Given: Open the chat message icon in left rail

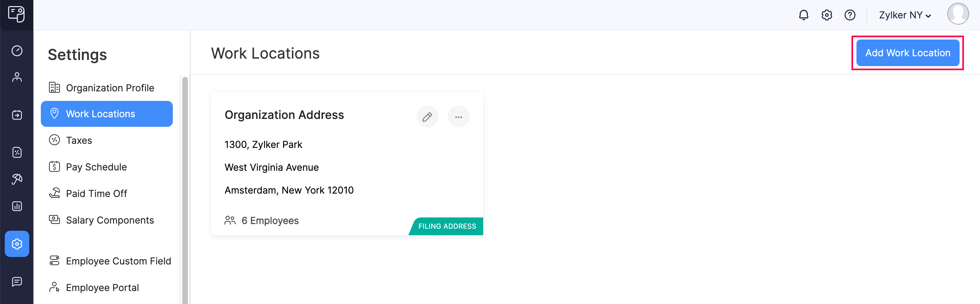Looking at the screenshot, I should click(17, 282).
